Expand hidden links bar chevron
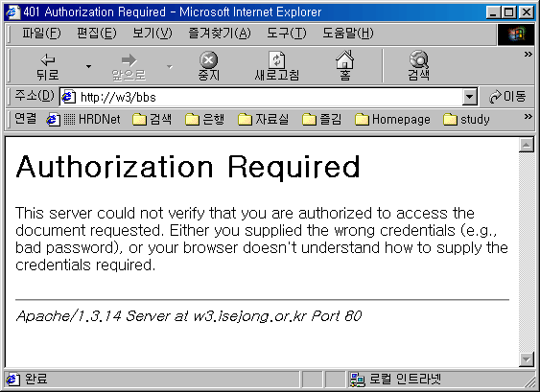540x392 pixels. click(528, 117)
